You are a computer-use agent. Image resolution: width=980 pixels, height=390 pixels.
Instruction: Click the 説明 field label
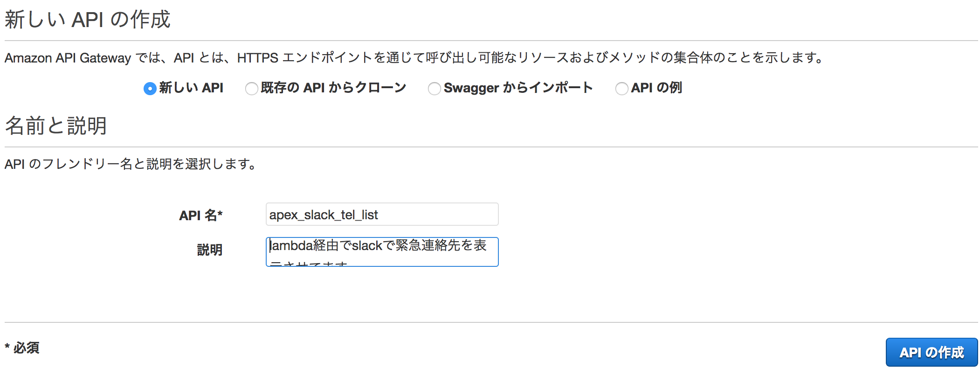coord(210,250)
